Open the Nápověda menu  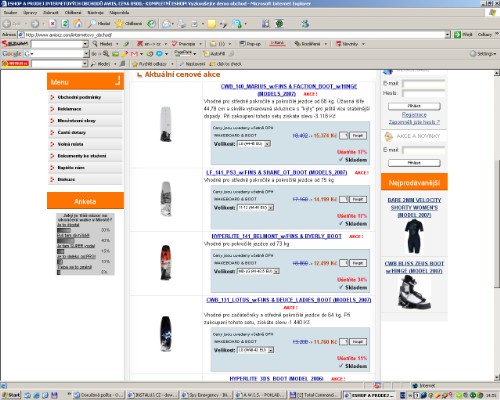coord(119,12)
